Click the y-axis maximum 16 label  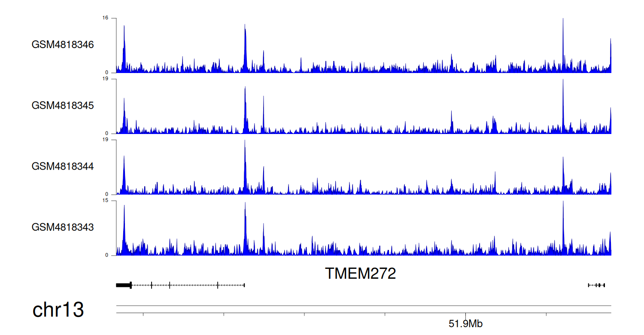pos(105,18)
